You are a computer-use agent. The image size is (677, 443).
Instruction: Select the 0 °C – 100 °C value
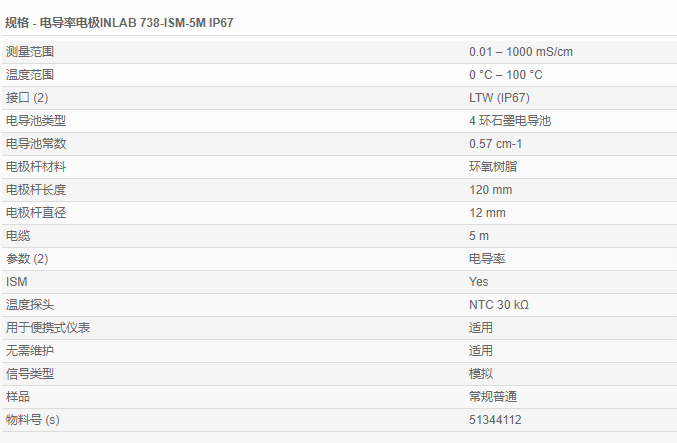[x=506, y=74]
